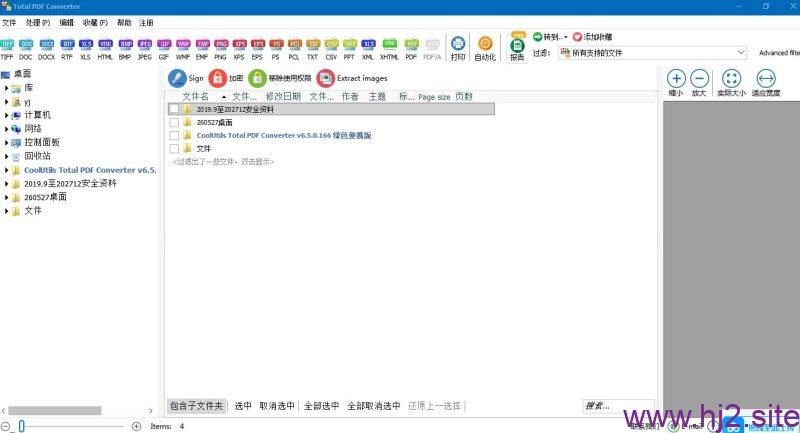The width and height of the screenshot is (800, 433).
Task: Open the file filter dropdown (所有支持的文件)
Action: [653, 53]
